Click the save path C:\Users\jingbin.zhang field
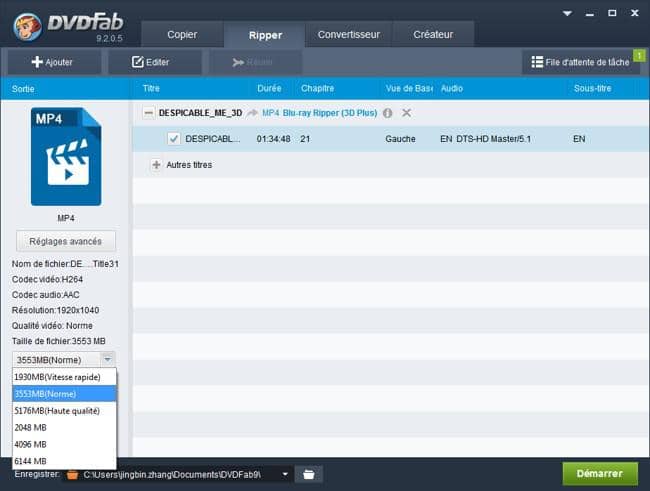Viewport: 650px width, 491px height. [x=172, y=474]
